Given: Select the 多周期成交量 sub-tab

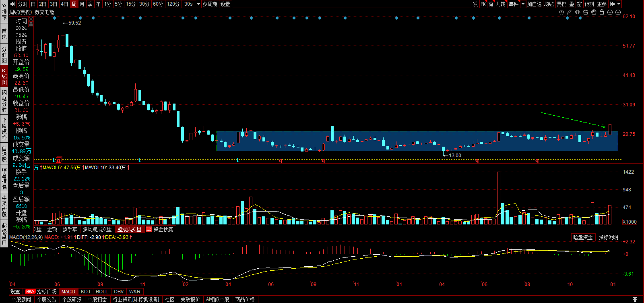Looking at the screenshot, I should 97,229.
